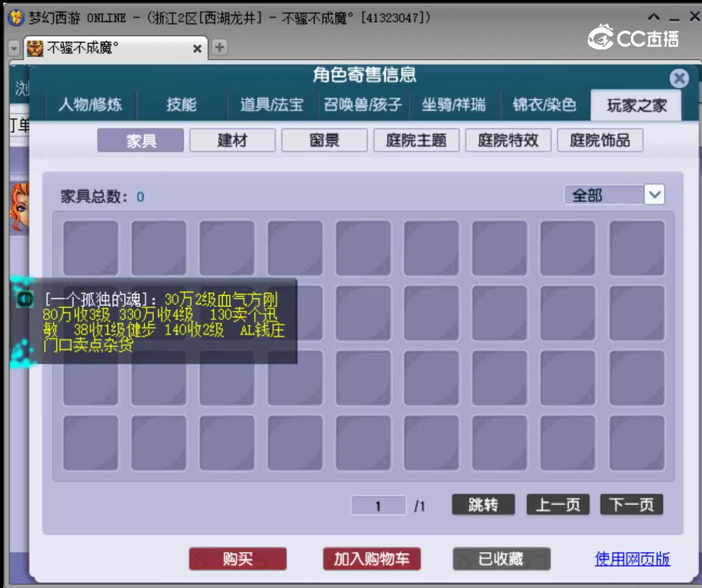
Task: Add a new tab with plus button
Action: pyautogui.click(x=219, y=47)
